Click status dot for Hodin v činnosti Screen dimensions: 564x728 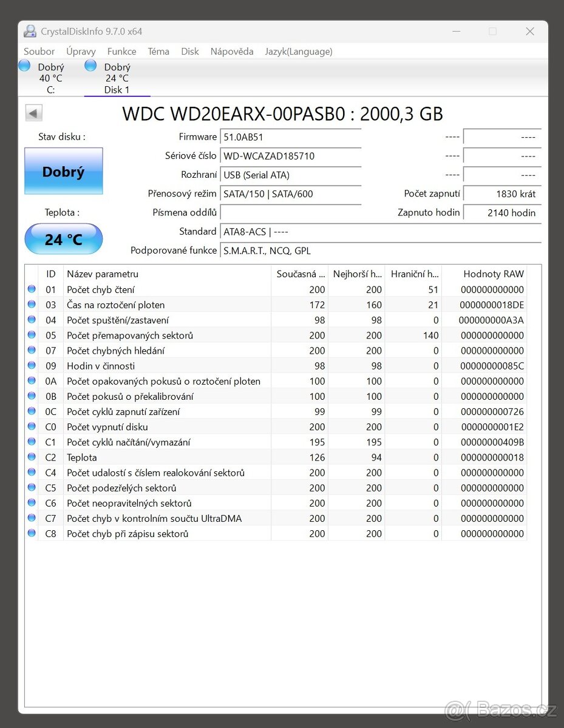coord(32,365)
